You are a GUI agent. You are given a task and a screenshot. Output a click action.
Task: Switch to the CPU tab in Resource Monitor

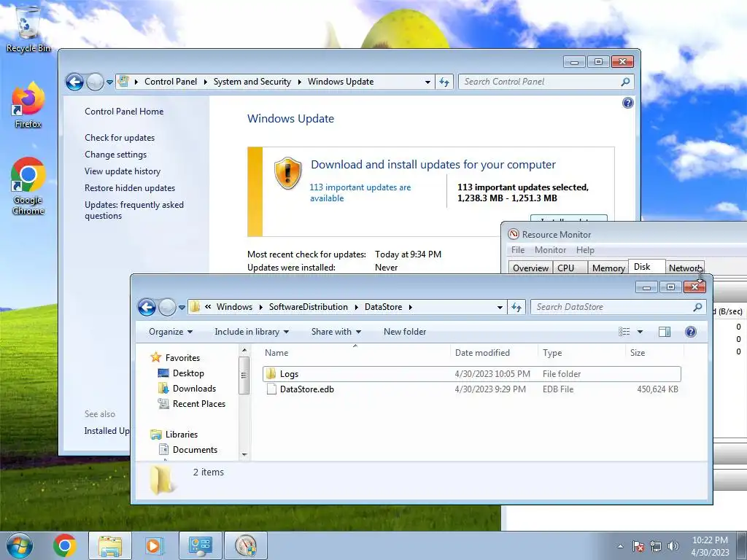[x=570, y=268]
